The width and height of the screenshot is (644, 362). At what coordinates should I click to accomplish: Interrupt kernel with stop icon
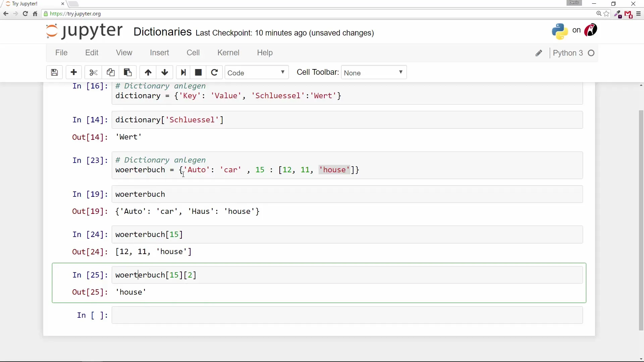198,72
